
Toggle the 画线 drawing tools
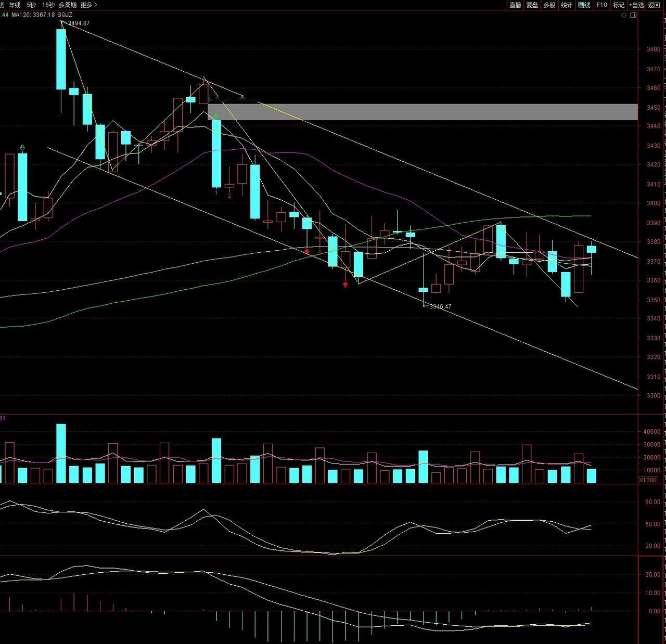click(584, 5)
